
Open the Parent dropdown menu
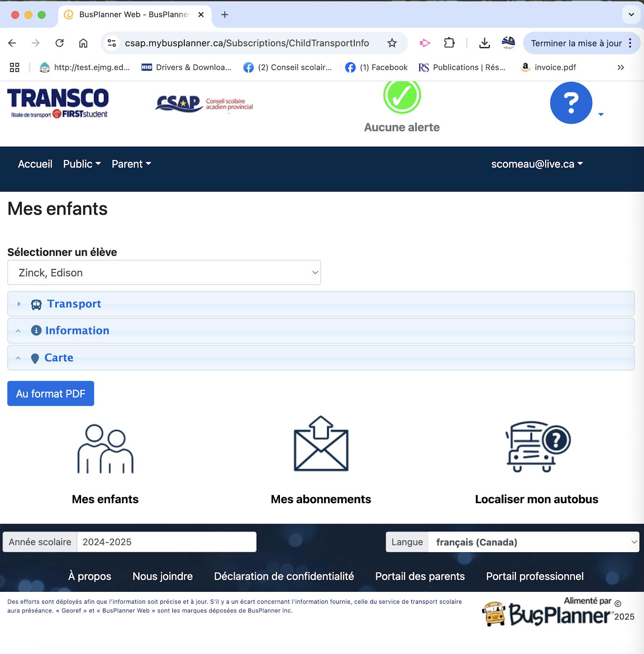click(132, 164)
